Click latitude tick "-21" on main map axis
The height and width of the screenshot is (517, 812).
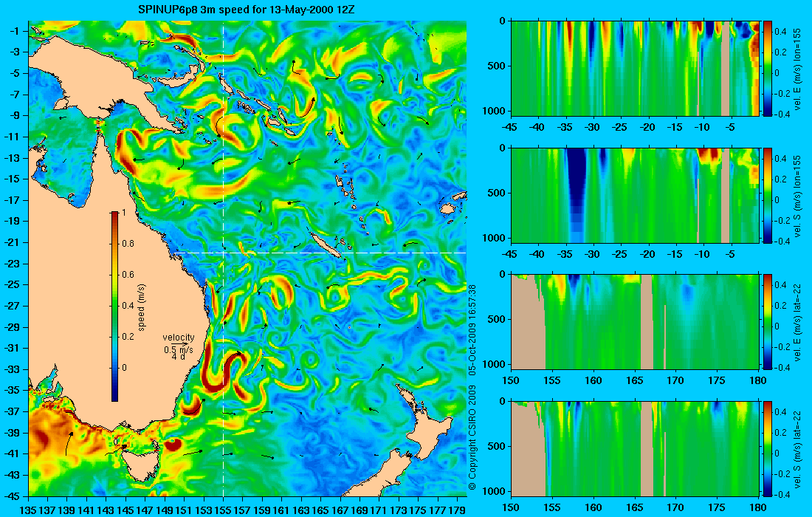point(13,242)
